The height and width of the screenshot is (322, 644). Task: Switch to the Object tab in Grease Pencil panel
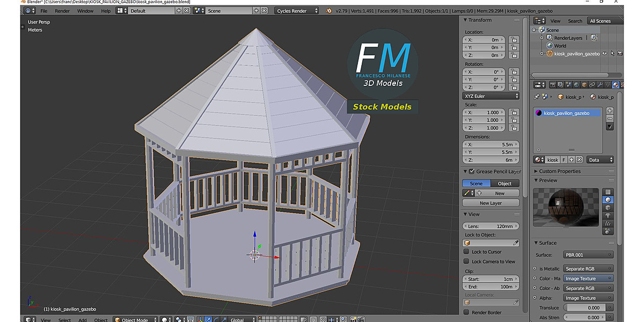(x=504, y=183)
